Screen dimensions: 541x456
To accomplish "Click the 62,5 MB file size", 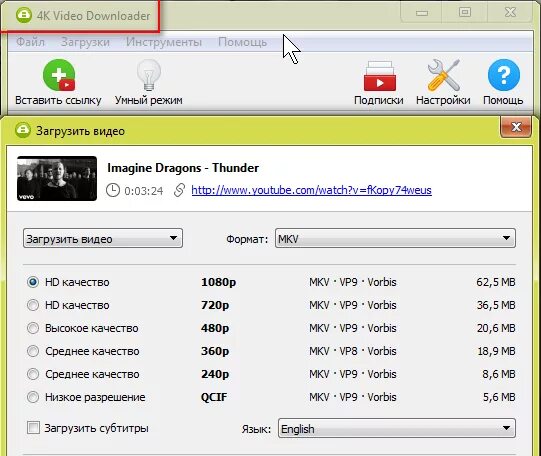I will (x=496, y=282).
